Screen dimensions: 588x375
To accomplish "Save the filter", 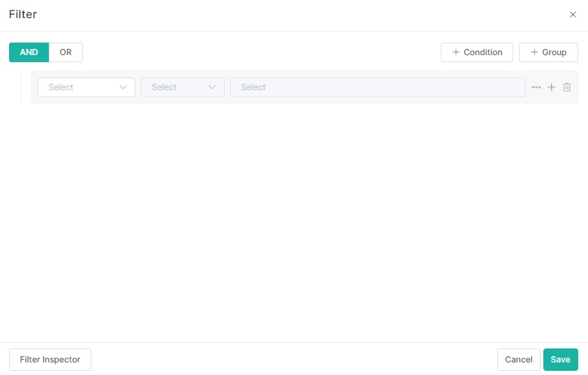I will point(560,360).
